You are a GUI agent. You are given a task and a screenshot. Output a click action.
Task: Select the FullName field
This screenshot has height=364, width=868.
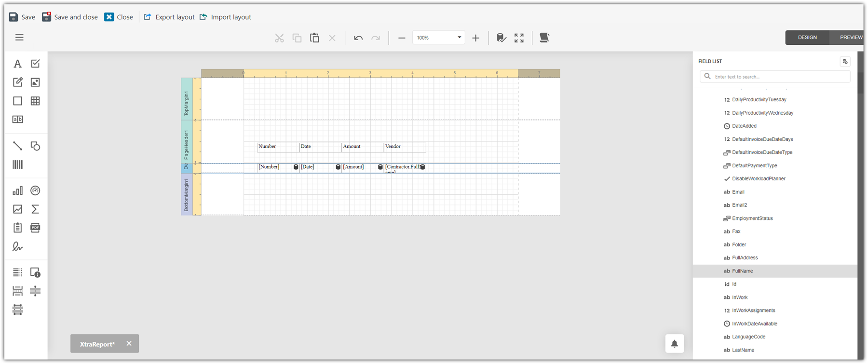coord(775,271)
